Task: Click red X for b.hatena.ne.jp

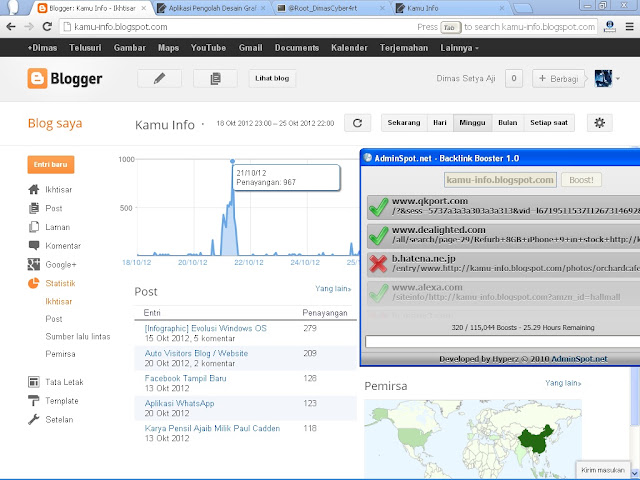Action: pyautogui.click(x=378, y=264)
